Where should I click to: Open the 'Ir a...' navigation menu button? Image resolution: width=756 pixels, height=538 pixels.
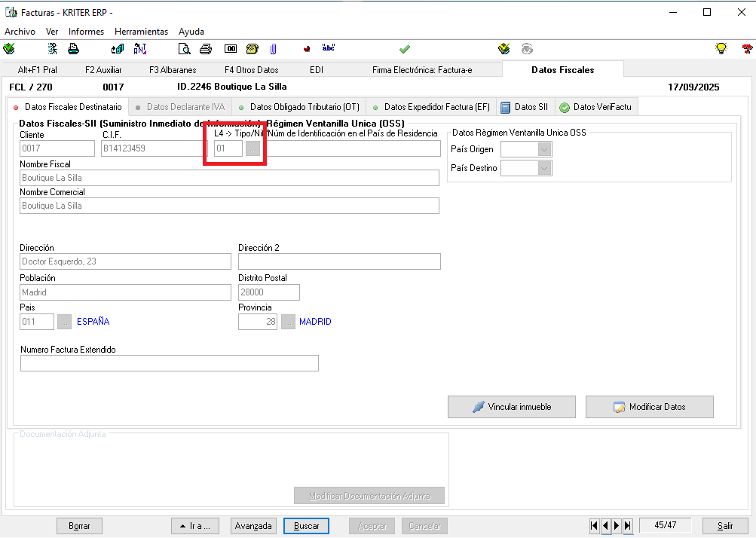point(195,526)
